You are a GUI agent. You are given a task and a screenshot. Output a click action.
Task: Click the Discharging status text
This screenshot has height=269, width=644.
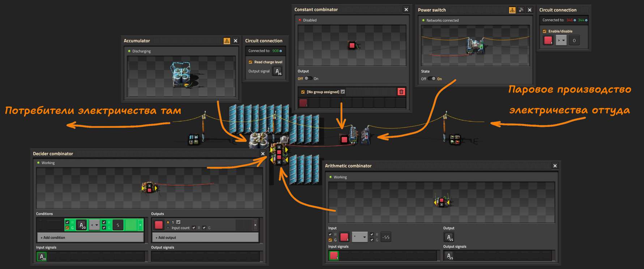[x=141, y=51]
